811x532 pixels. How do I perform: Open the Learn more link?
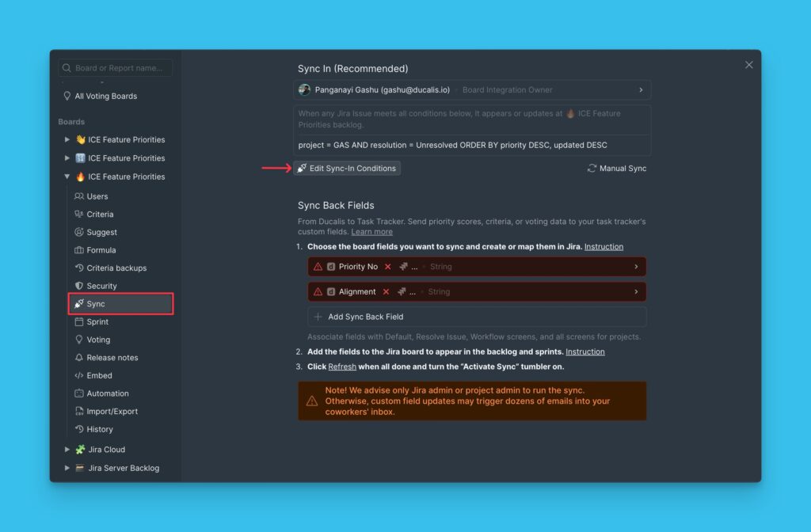(371, 231)
